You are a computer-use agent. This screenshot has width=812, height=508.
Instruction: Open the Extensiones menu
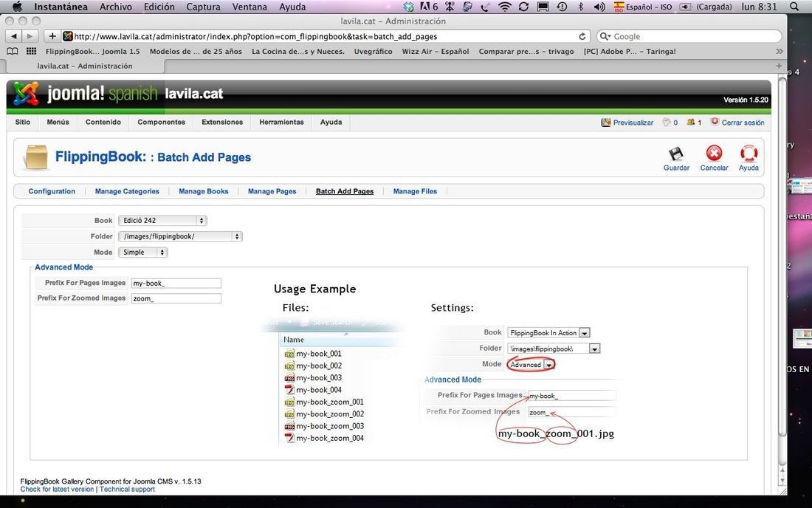pos(222,123)
